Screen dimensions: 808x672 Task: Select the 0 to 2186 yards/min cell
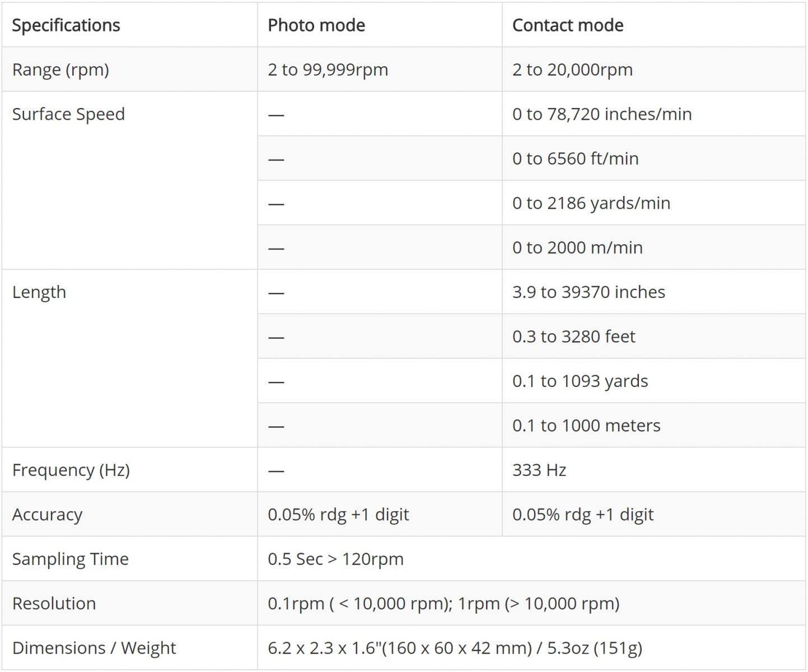(591, 203)
